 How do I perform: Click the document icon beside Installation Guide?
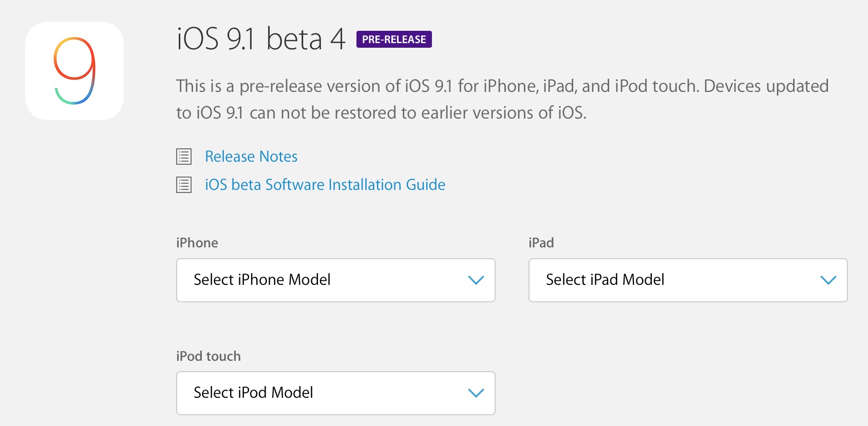point(184,185)
